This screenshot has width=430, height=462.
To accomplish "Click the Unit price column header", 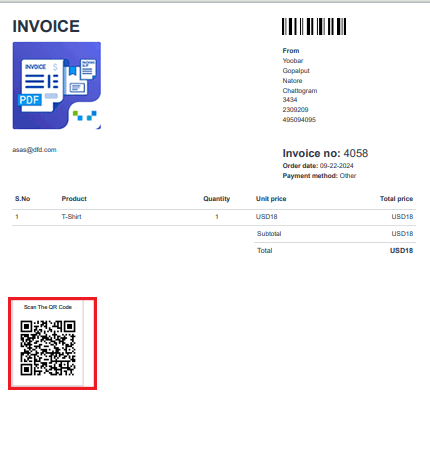I will coord(271,199).
